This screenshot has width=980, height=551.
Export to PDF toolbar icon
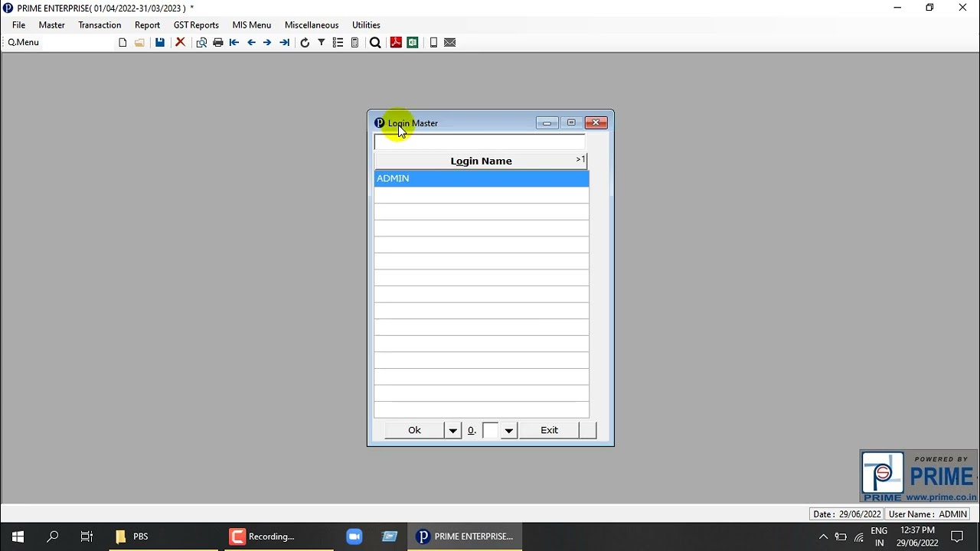[x=396, y=43]
